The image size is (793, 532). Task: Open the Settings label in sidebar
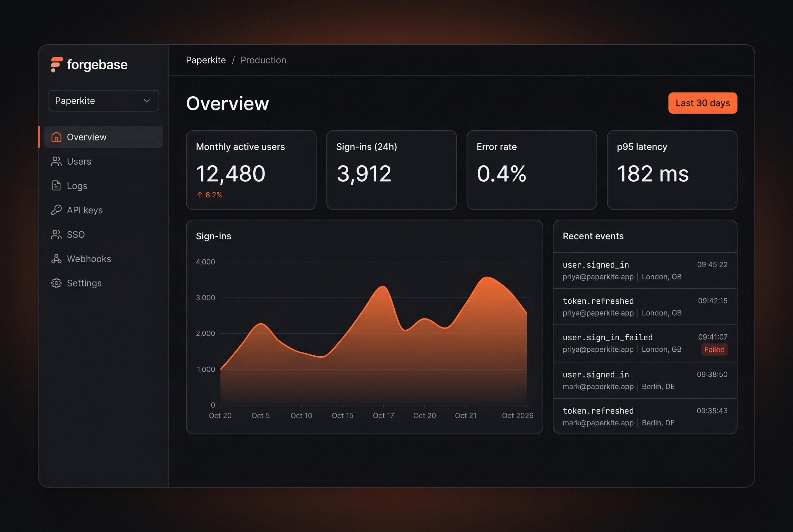[84, 283]
